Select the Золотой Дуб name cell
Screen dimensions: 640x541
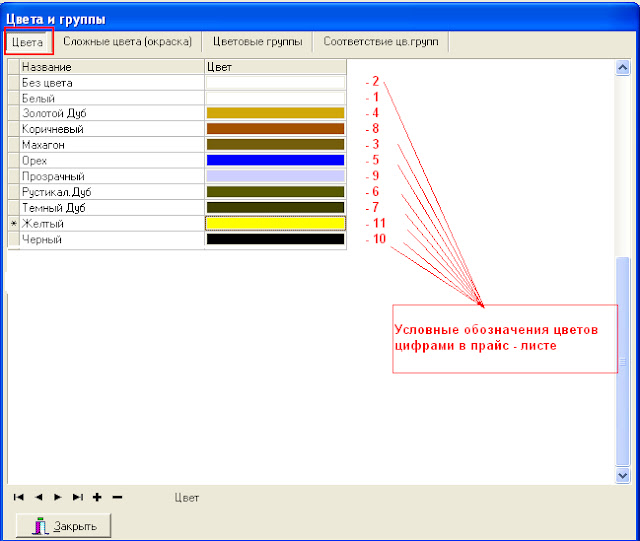coord(112,113)
